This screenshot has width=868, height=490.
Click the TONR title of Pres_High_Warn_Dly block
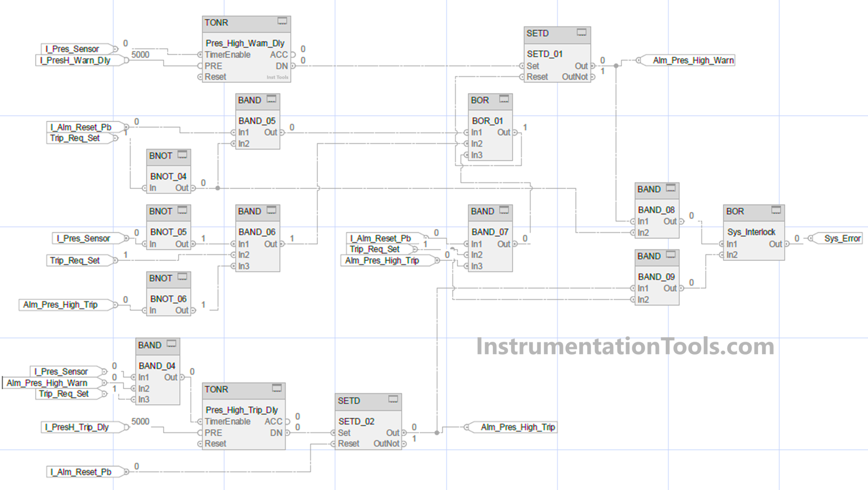tap(216, 22)
